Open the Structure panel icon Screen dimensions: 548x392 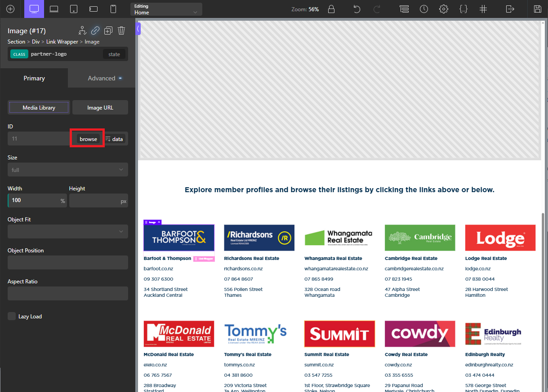pos(404,9)
